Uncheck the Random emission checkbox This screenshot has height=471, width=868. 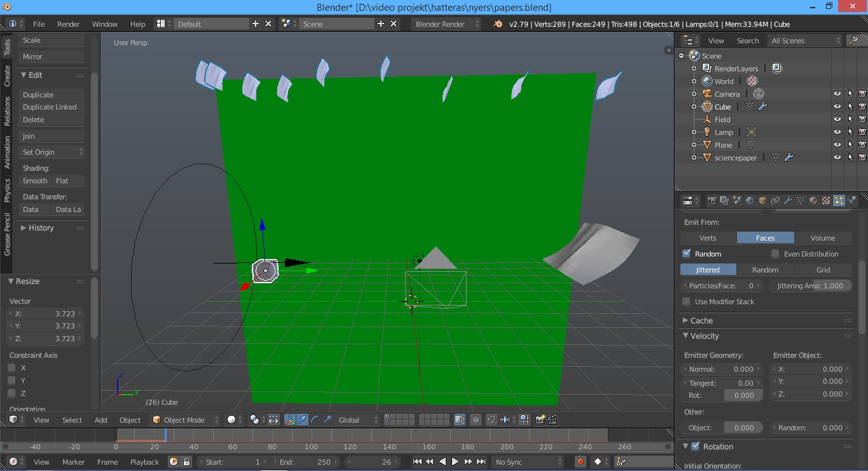pos(687,253)
